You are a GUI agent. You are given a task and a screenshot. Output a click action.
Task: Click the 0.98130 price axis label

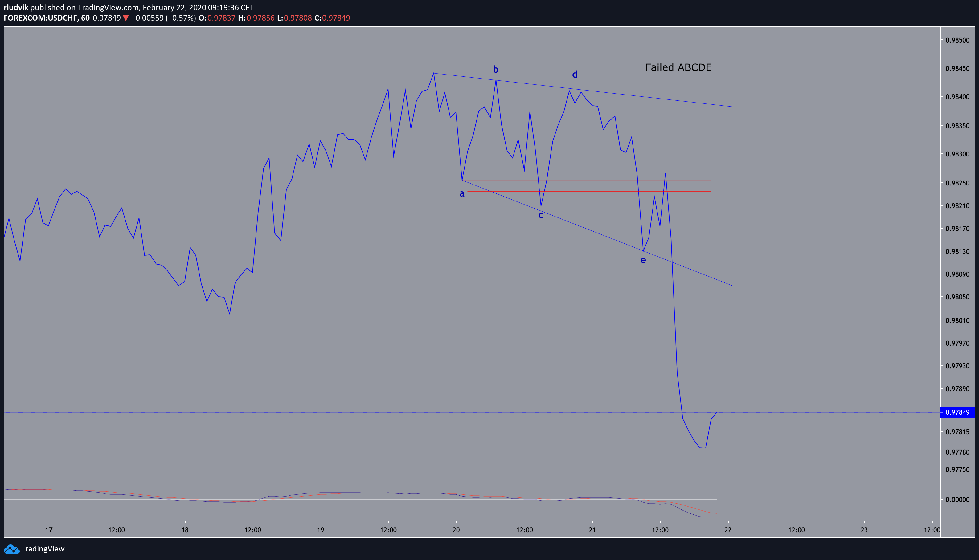click(957, 252)
